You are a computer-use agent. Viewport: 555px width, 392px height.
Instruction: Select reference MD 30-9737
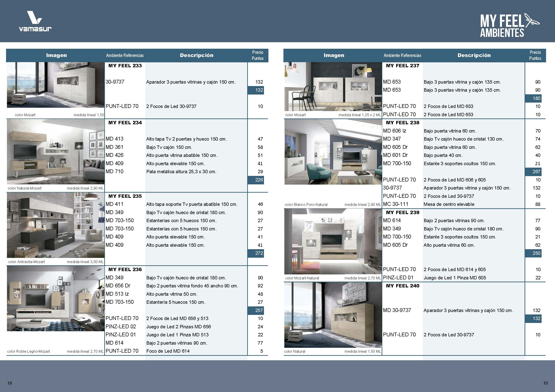coord(397,310)
